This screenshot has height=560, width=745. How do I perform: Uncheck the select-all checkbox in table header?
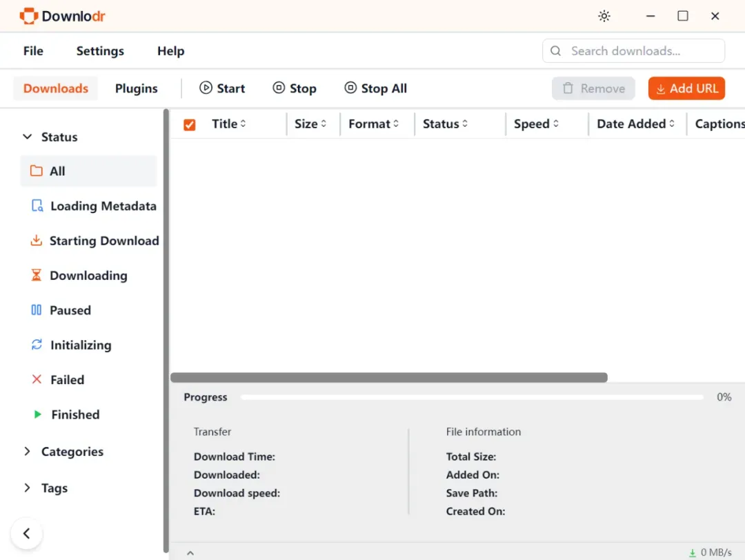tap(190, 124)
